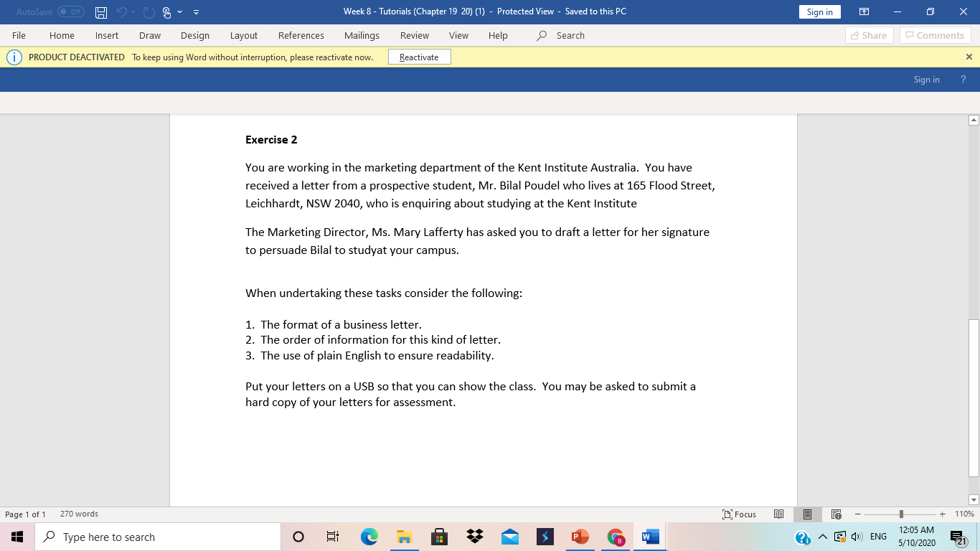This screenshot has width=980, height=551.
Task: Click the Save icon on Quick Access Toolbar
Action: pyautogui.click(x=100, y=12)
